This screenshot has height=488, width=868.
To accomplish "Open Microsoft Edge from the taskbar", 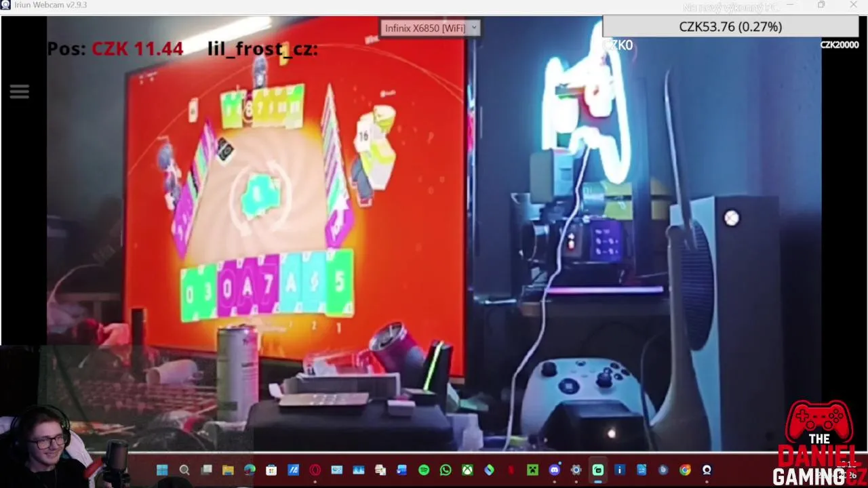I will coord(250,470).
